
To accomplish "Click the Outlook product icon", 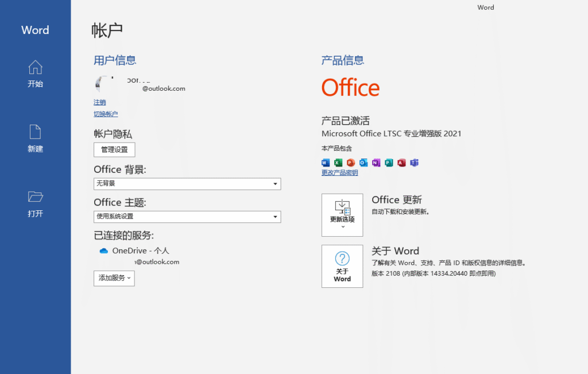I will pos(363,163).
